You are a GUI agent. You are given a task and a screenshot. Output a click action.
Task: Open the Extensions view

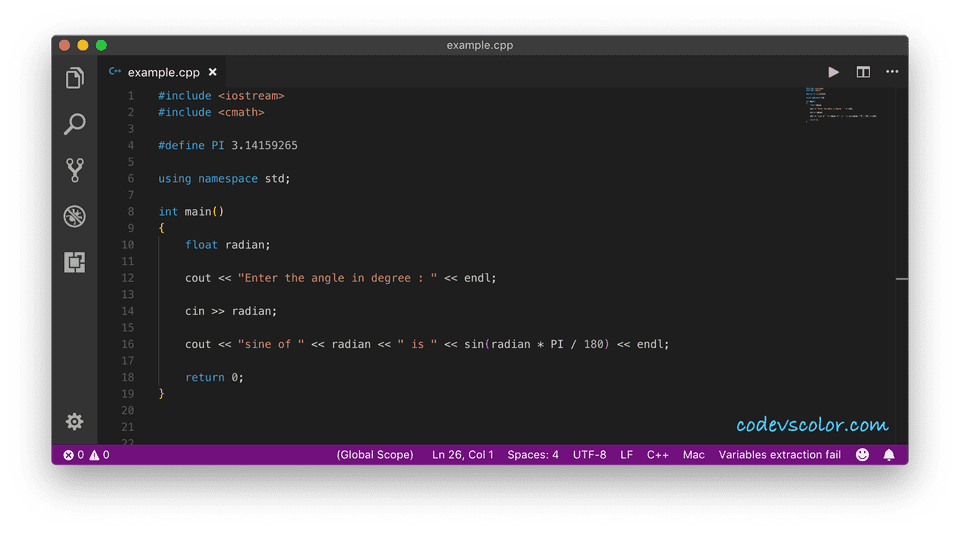(75, 262)
